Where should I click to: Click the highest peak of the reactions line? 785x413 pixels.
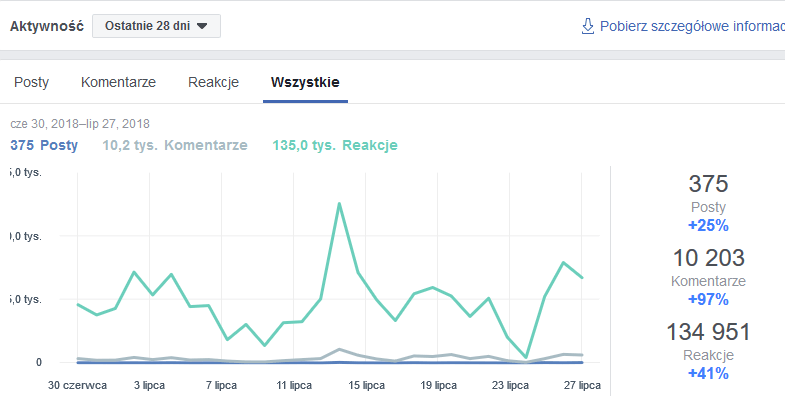click(x=340, y=203)
